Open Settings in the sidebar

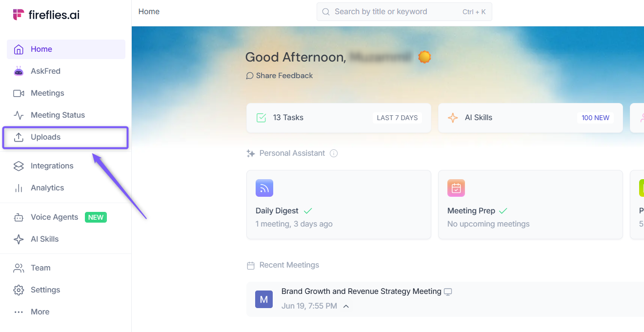click(x=66, y=290)
